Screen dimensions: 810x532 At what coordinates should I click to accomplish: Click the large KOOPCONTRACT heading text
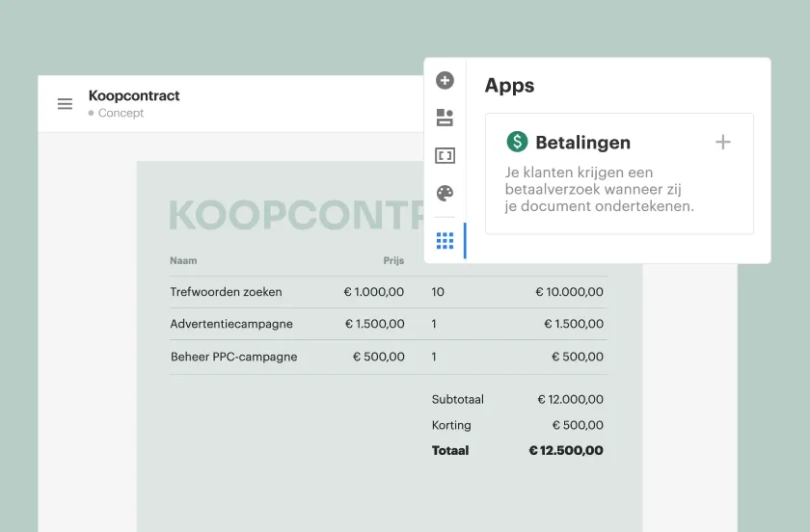297,214
